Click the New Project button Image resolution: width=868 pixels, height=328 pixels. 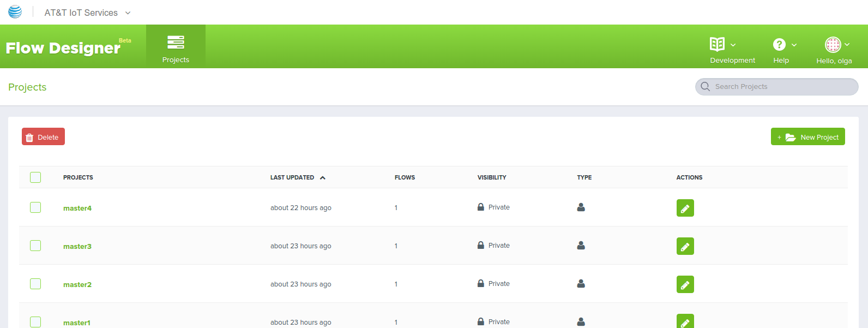pos(807,136)
